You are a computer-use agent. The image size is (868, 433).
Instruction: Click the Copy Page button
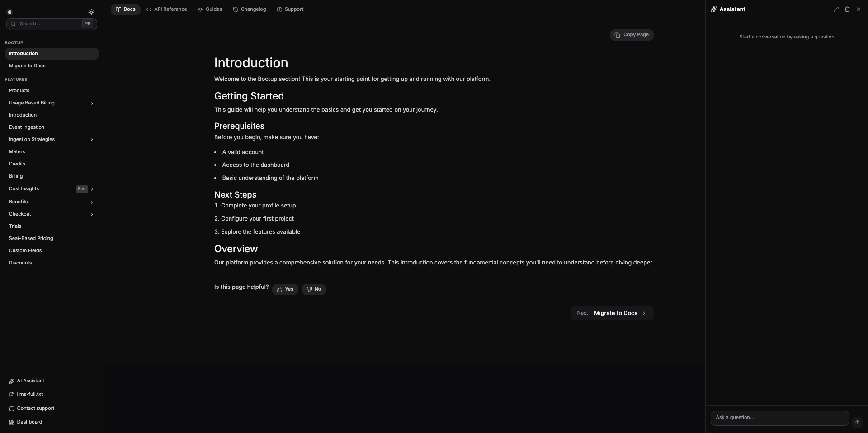(632, 35)
